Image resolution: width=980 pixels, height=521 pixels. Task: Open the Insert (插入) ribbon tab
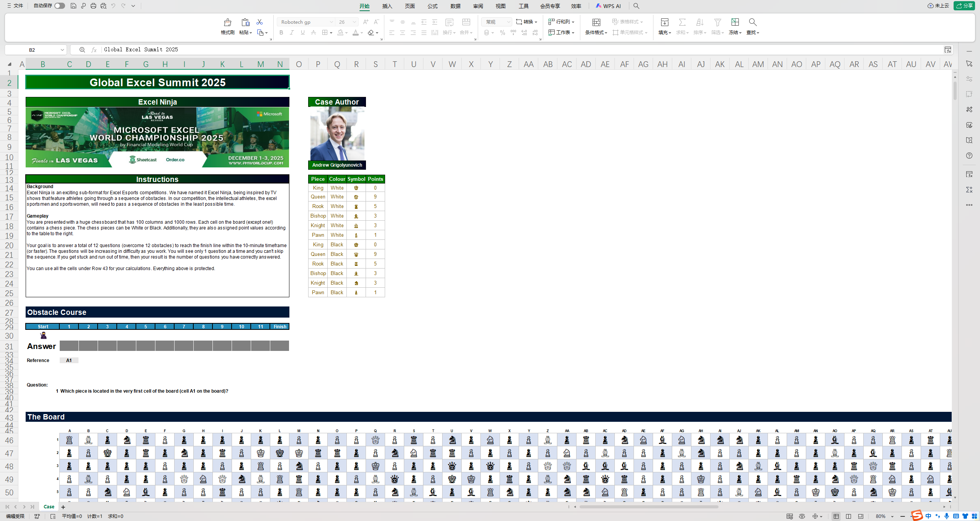pos(387,6)
